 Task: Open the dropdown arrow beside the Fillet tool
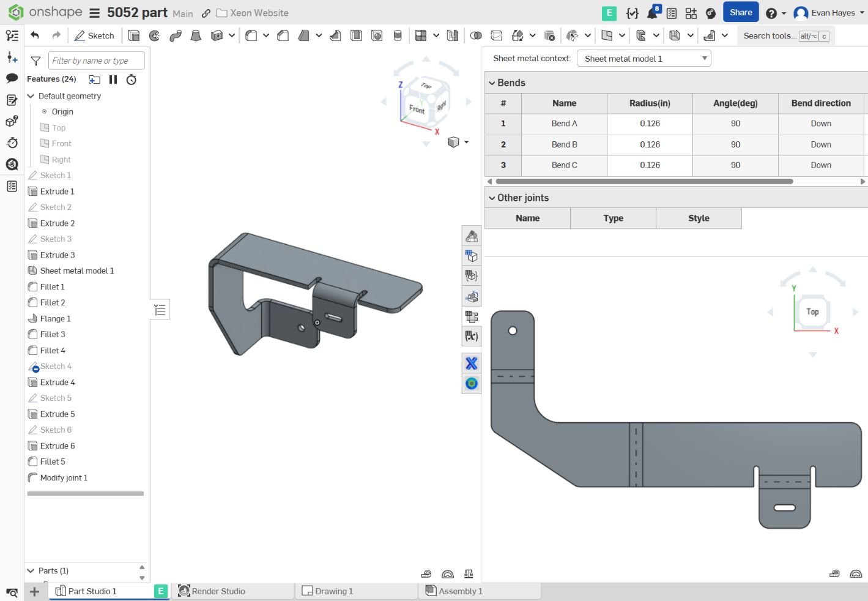click(266, 36)
